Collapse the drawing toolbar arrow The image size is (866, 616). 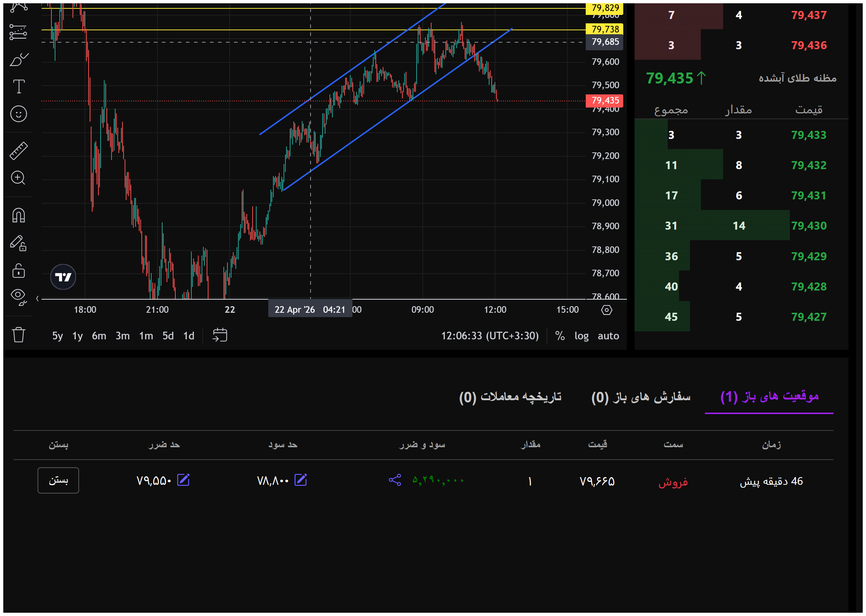37,299
